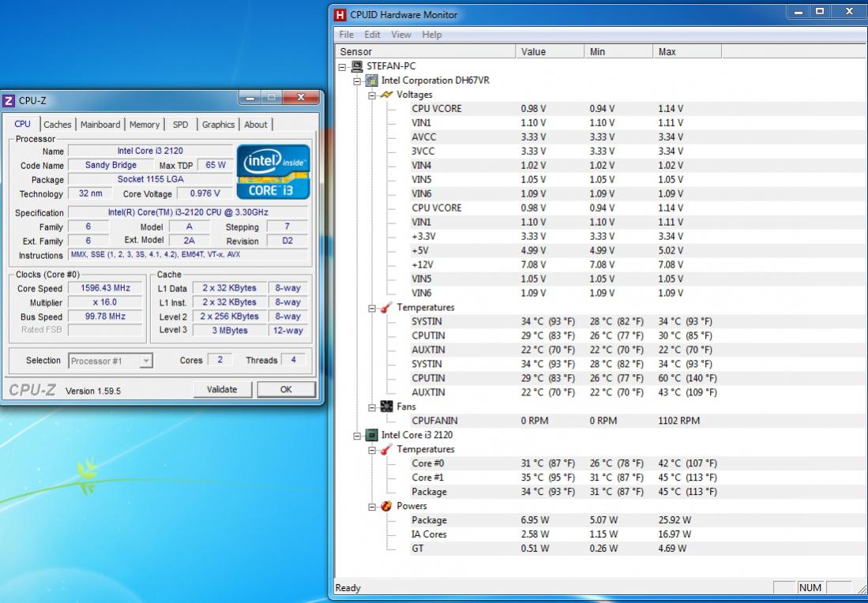Click the Sensor column header

(425, 51)
